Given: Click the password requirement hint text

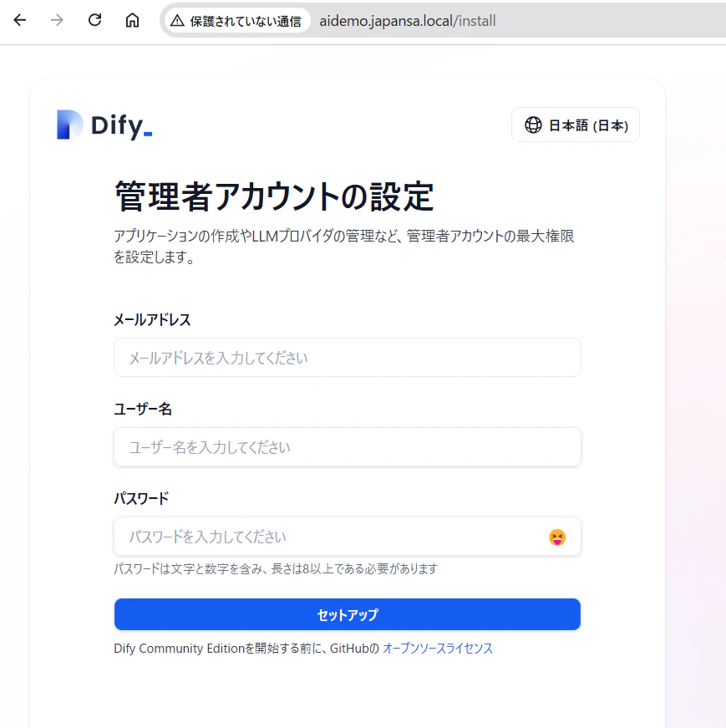Looking at the screenshot, I should click(276, 568).
